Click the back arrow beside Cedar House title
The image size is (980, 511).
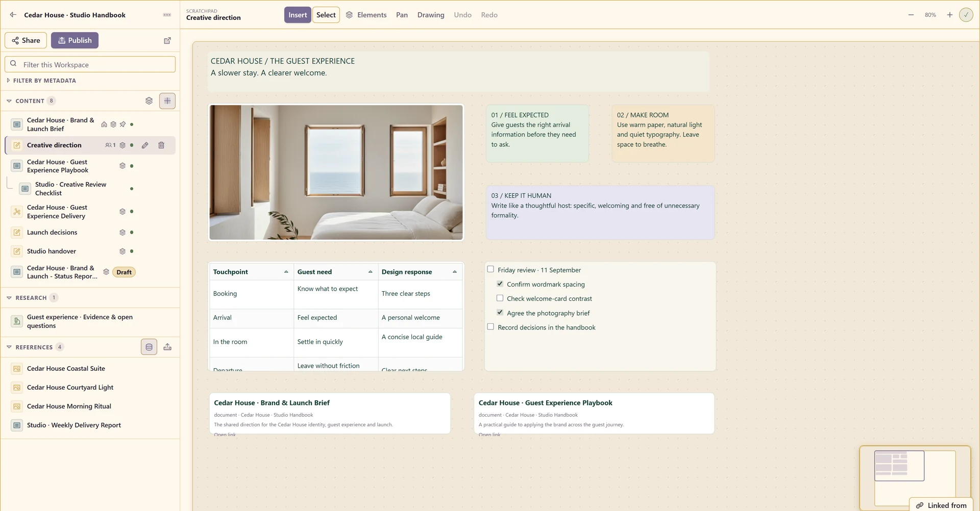point(13,15)
